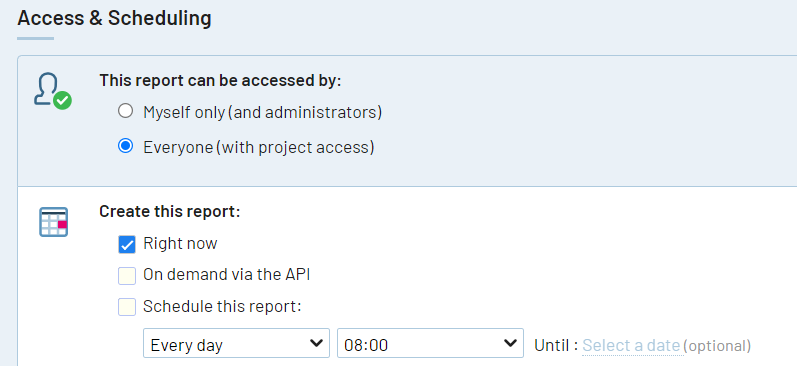
Task: Click the Create this report heading
Action: [170, 211]
